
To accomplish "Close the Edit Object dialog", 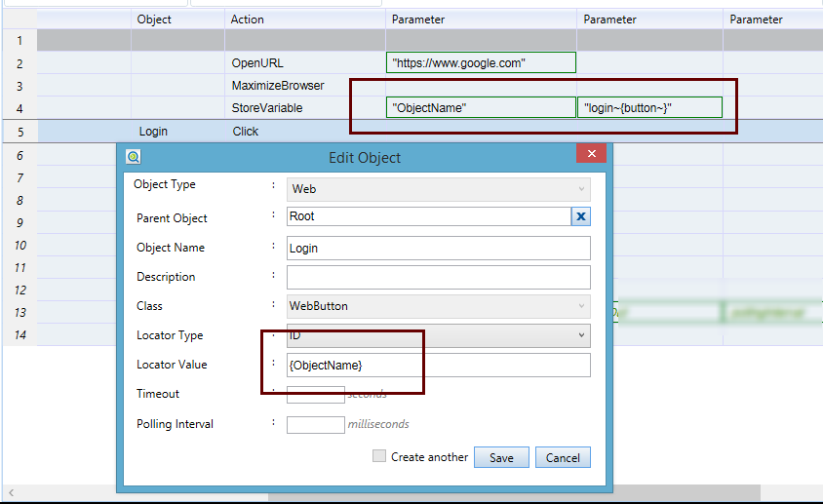I will pyautogui.click(x=591, y=156).
